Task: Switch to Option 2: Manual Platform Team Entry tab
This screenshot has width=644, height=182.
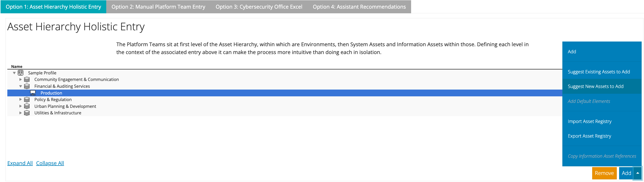Action: [x=158, y=7]
